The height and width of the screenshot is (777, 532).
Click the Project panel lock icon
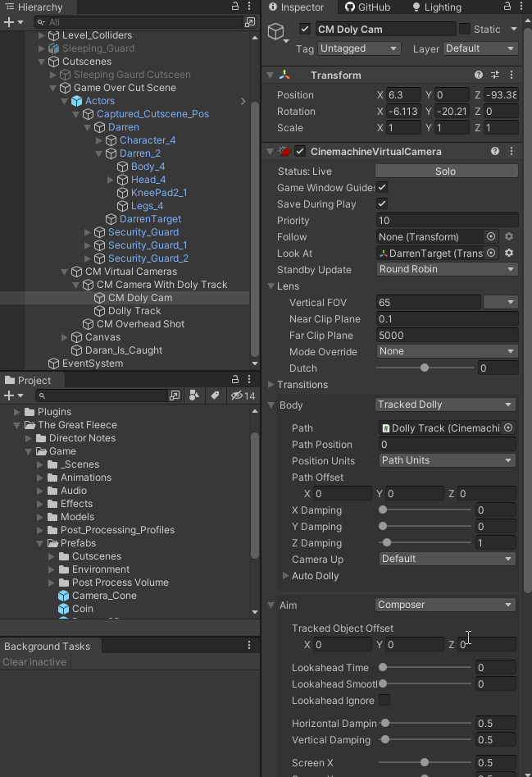pos(235,380)
